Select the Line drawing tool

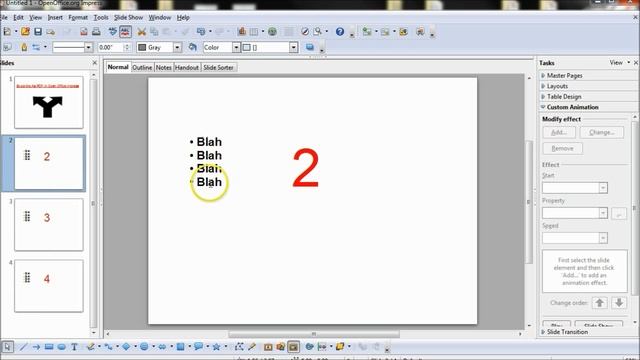click(24, 347)
